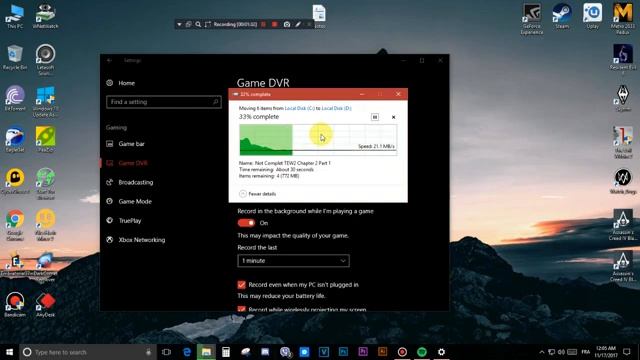Image resolution: width=640 pixels, height=360 pixels.
Task: Open Local Disk (D:) destination link
Action: pos(336,108)
